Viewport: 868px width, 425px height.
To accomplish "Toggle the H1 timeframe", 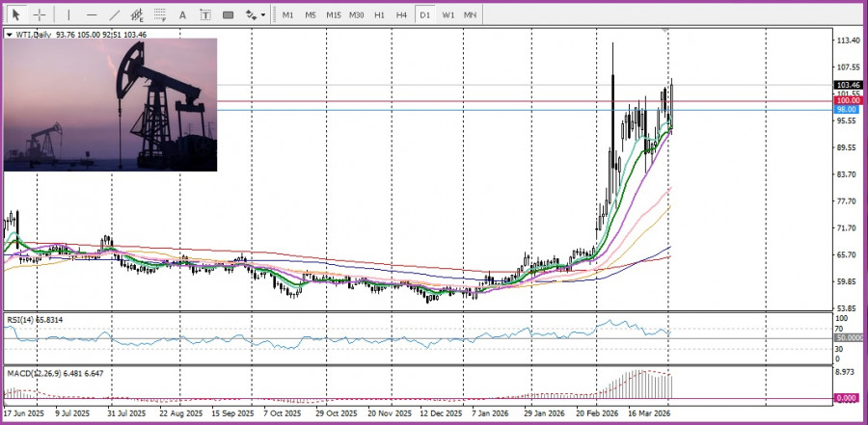I will [379, 15].
